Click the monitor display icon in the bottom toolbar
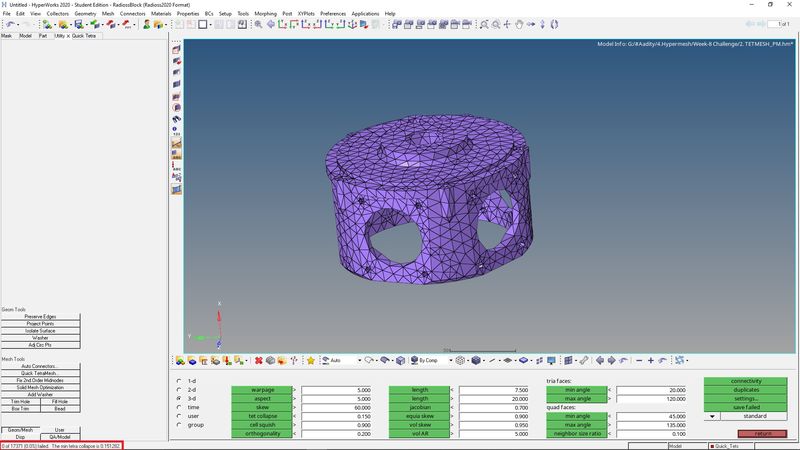Viewport: 800px width, 450px height. pyautogui.click(x=551, y=361)
